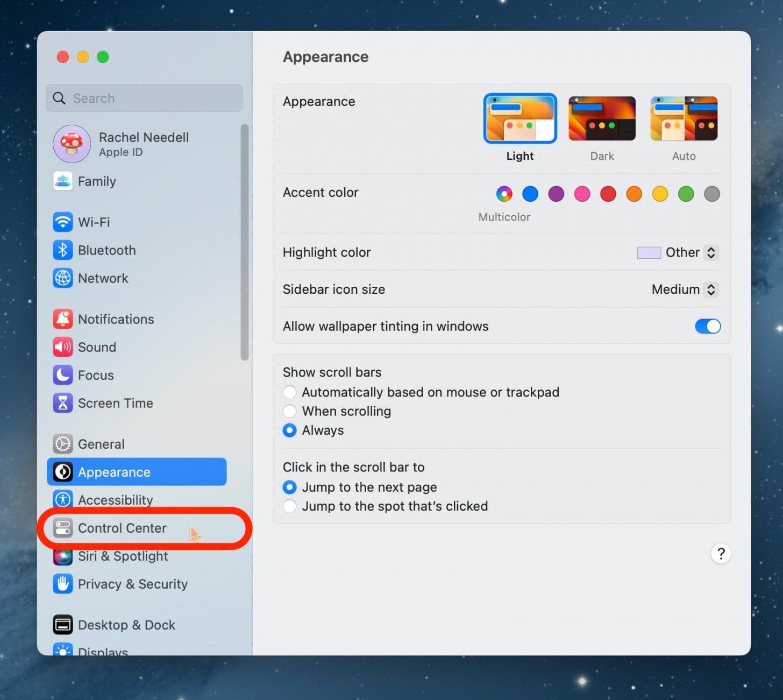Viewport: 783px width, 700px height.
Task: Click the Privacy & Security hand icon
Action: [x=63, y=584]
